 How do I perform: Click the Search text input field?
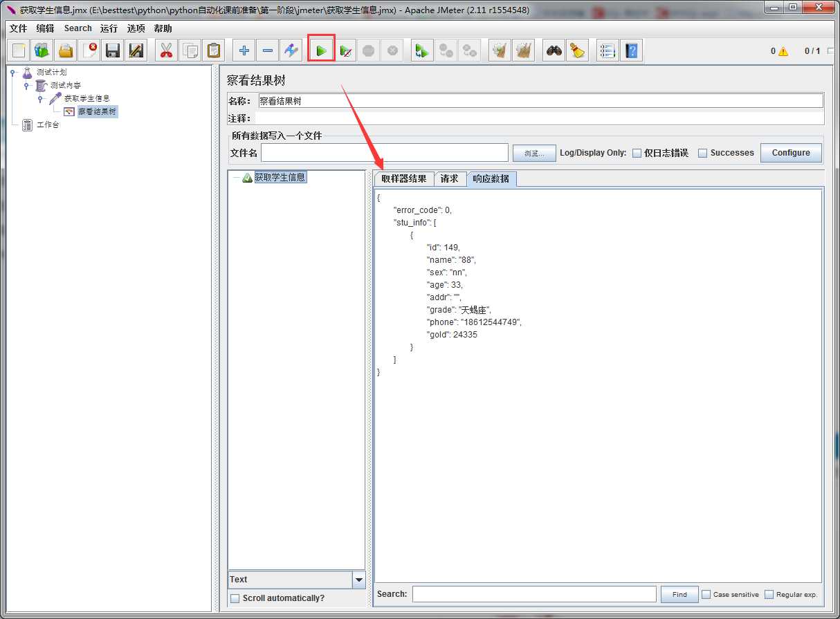tap(534, 594)
